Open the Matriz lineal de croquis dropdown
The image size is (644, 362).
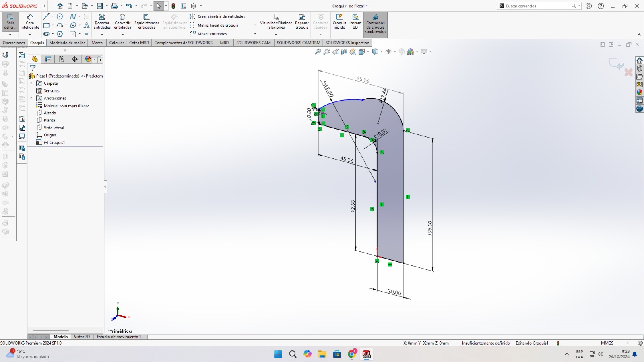(x=255, y=25)
